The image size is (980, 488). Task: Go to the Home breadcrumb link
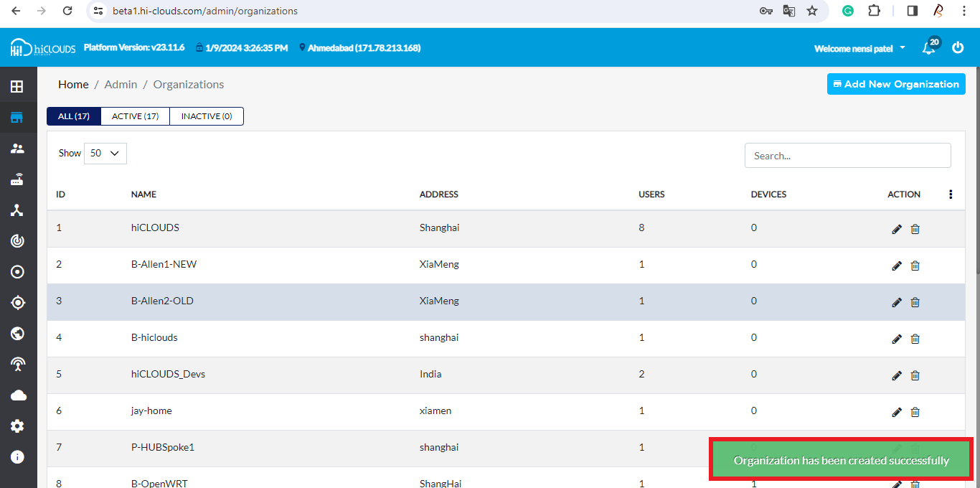[x=73, y=84]
